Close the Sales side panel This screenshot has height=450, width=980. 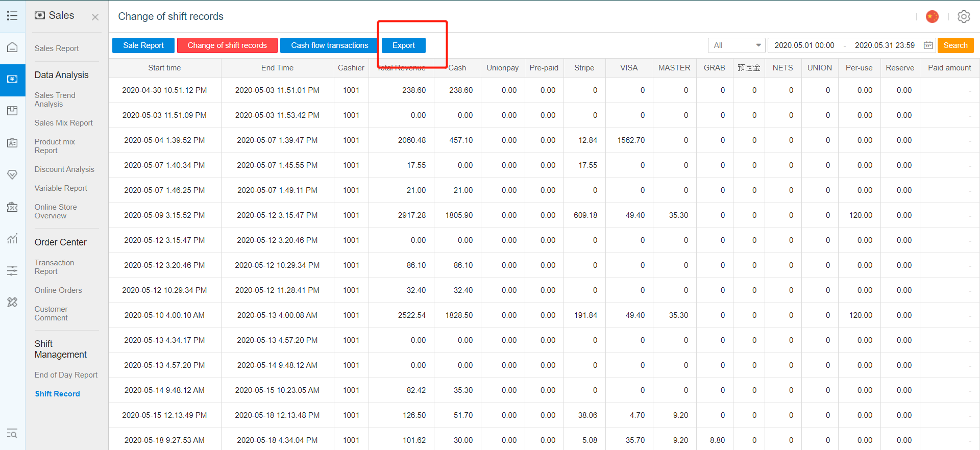pyautogui.click(x=95, y=17)
